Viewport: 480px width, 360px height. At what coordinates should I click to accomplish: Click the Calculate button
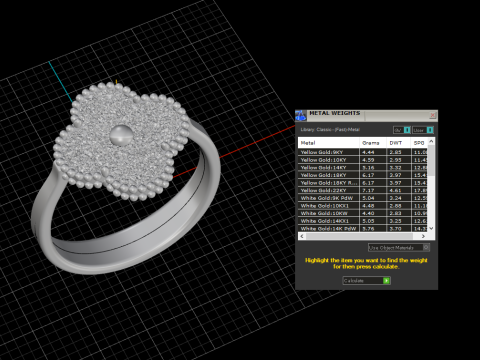[366, 281]
